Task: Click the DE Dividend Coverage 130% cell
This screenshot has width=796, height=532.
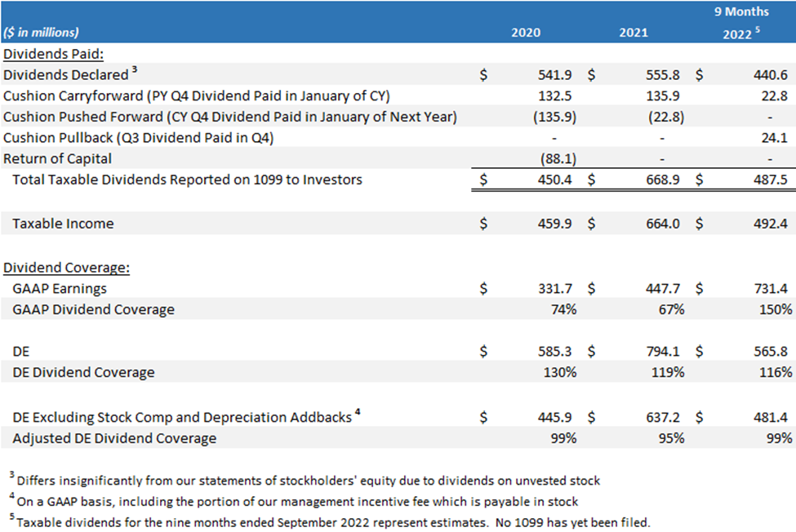Action: (x=559, y=372)
